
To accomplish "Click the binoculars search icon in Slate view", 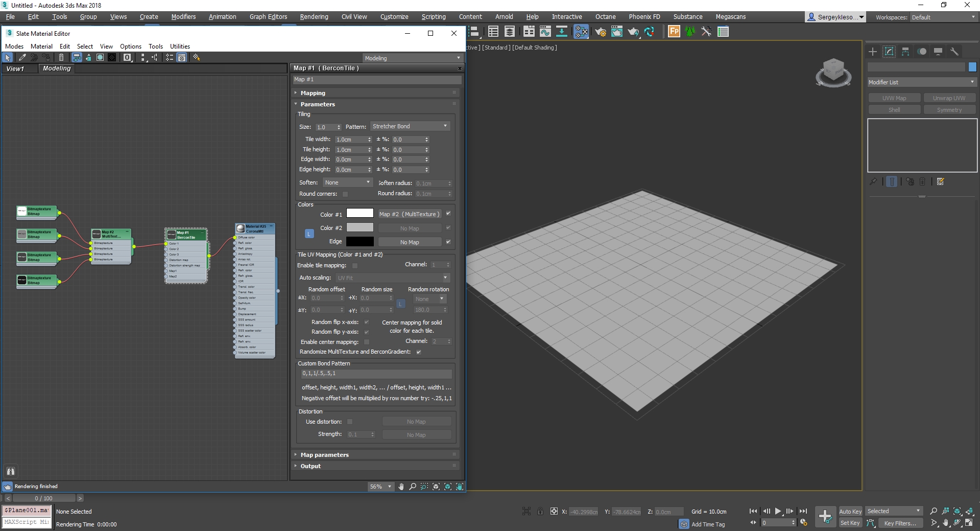I will tap(11, 471).
